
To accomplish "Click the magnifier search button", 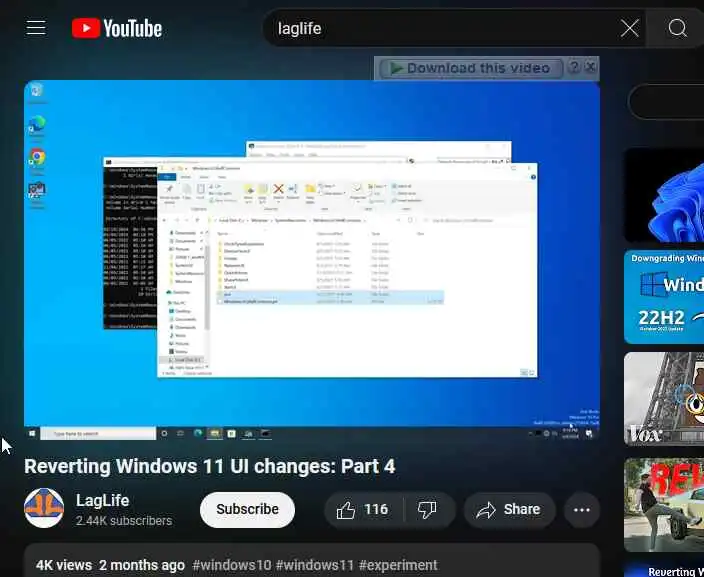I will 677,28.
